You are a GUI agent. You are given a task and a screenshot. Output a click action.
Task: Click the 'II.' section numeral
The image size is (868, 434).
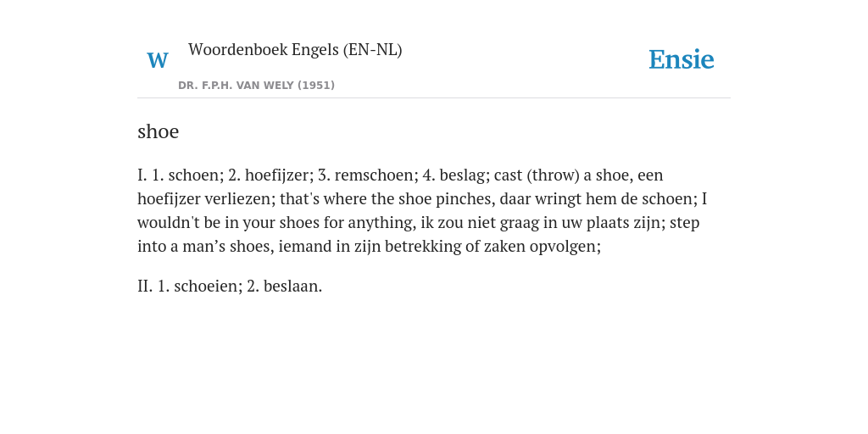pyautogui.click(x=145, y=287)
